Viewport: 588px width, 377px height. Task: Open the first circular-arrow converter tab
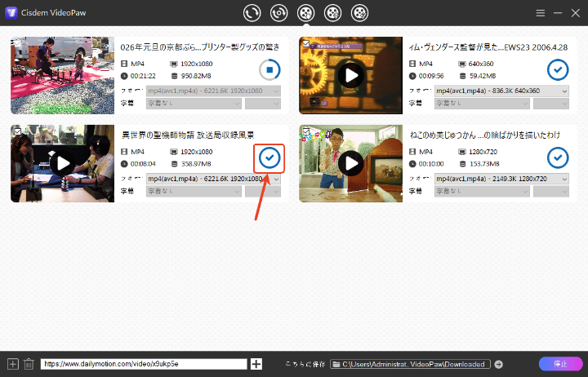(x=252, y=13)
